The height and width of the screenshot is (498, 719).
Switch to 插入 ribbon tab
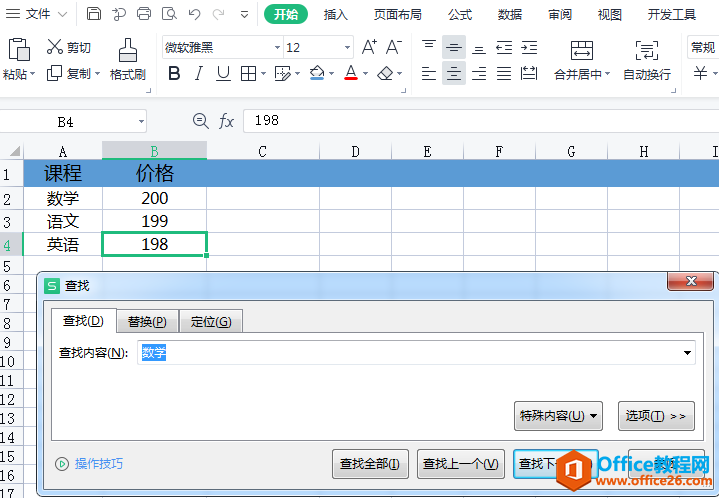[336, 14]
